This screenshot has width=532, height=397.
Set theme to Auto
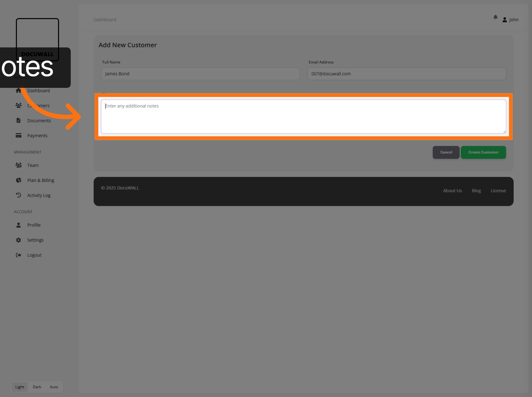(x=54, y=387)
